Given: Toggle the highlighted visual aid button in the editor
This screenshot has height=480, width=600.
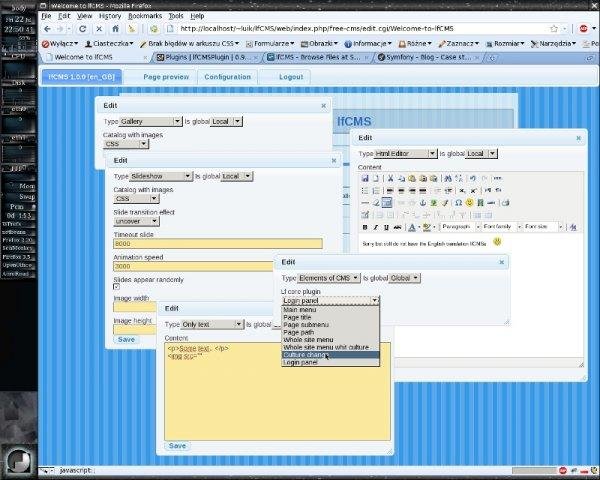Looking at the screenshot, I should pyautogui.click(x=386, y=202).
